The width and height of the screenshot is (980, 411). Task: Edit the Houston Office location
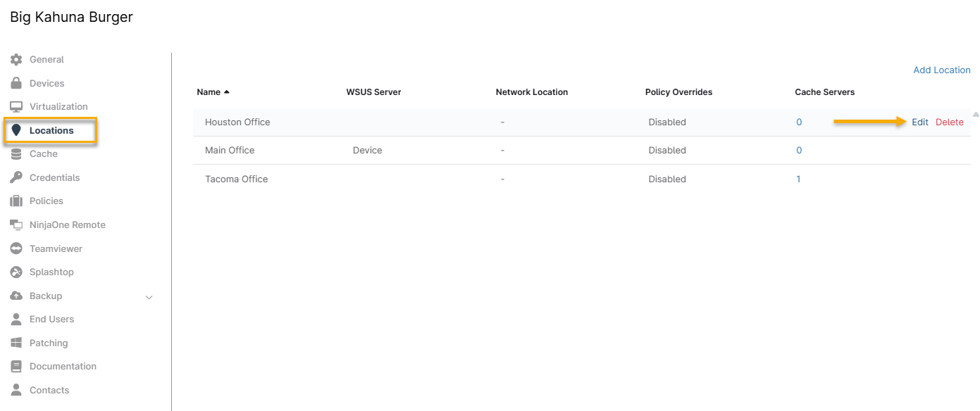(919, 122)
